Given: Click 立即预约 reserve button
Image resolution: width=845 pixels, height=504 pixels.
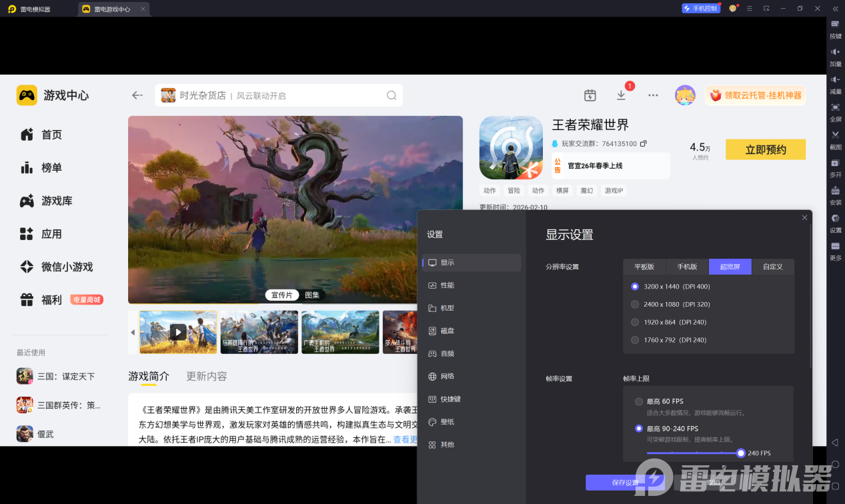Looking at the screenshot, I should 766,149.
